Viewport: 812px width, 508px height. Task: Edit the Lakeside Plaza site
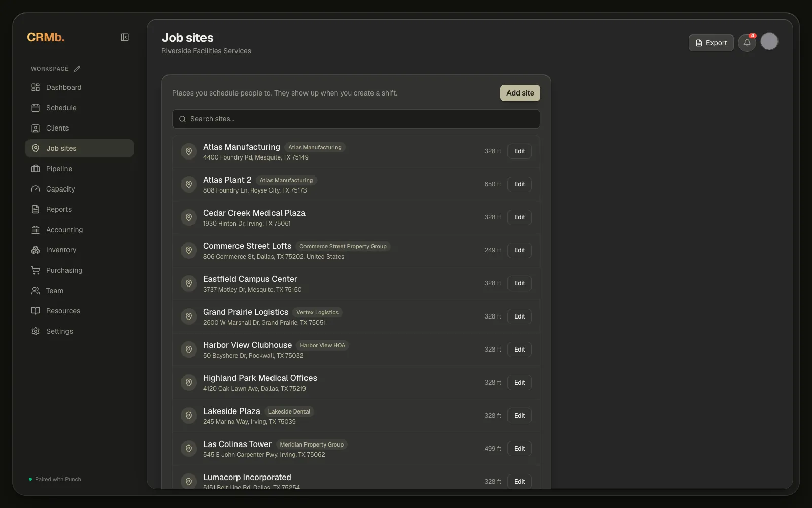520,416
